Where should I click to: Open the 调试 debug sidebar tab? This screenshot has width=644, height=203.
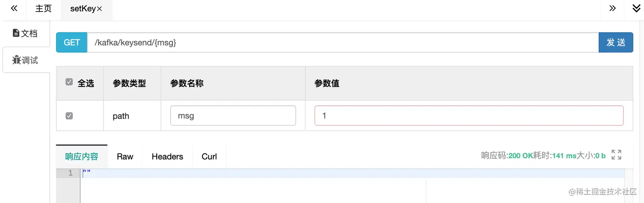[25, 60]
